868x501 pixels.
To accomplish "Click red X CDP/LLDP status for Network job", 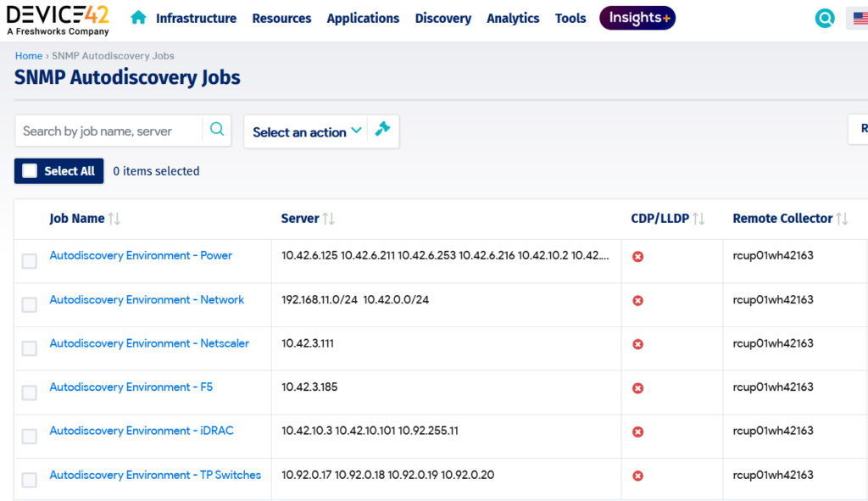I will click(637, 301).
